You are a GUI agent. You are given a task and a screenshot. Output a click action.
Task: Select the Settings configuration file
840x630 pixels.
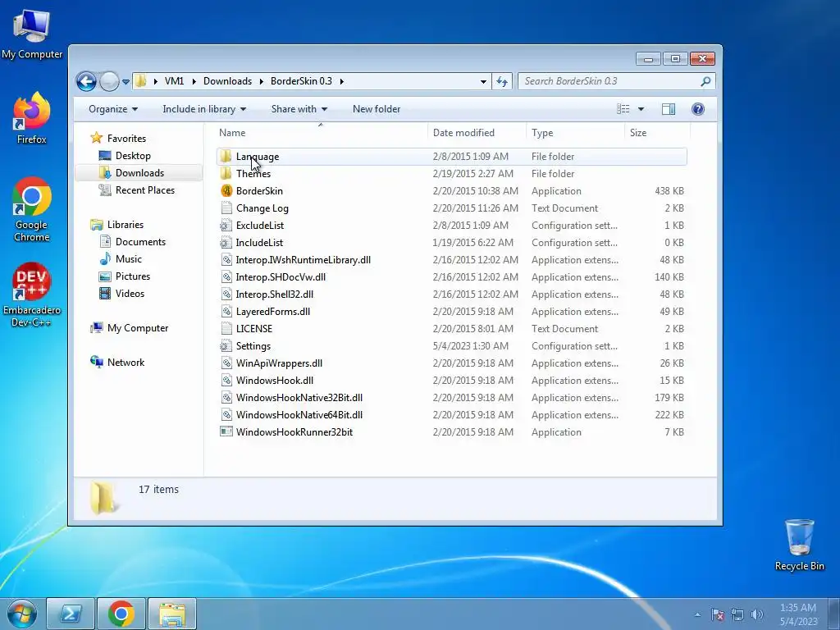[x=253, y=346]
